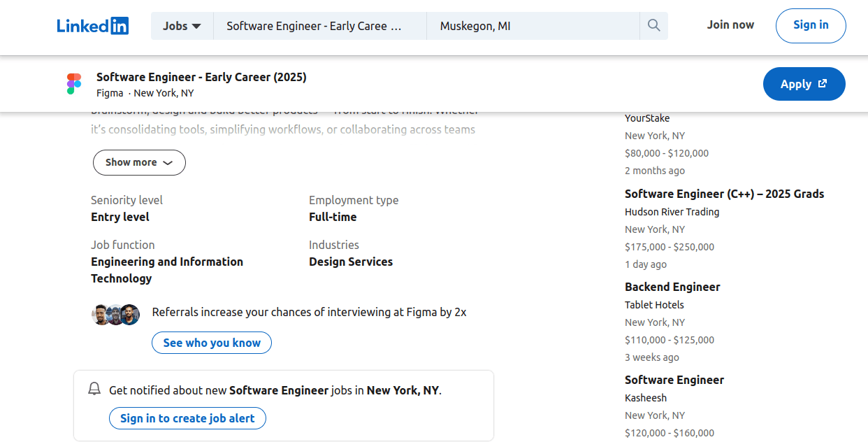Image resolution: width=868 pixels, height=442 pixels.
Task: Click the YourStake company name
Action: (647, 118)
